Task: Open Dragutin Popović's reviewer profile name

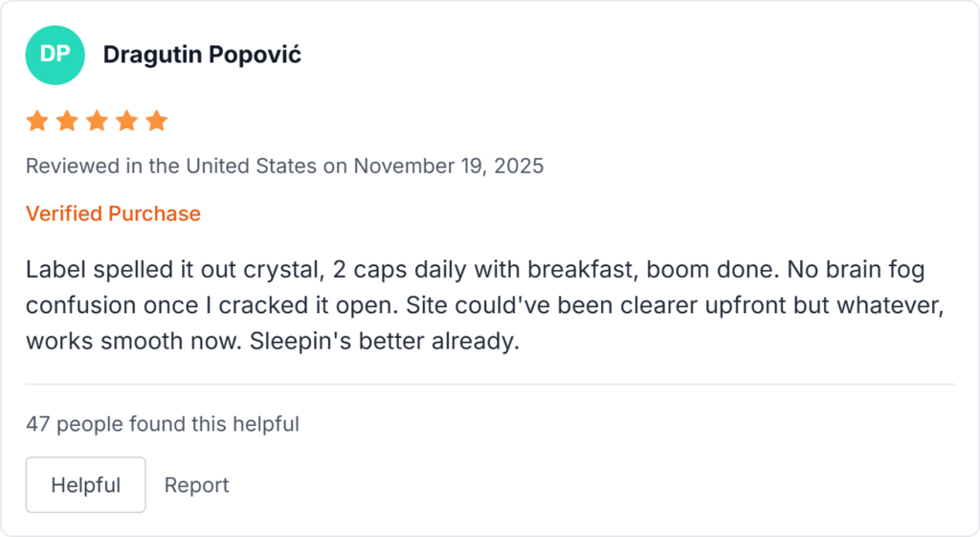Action: [x=202, y=55]
